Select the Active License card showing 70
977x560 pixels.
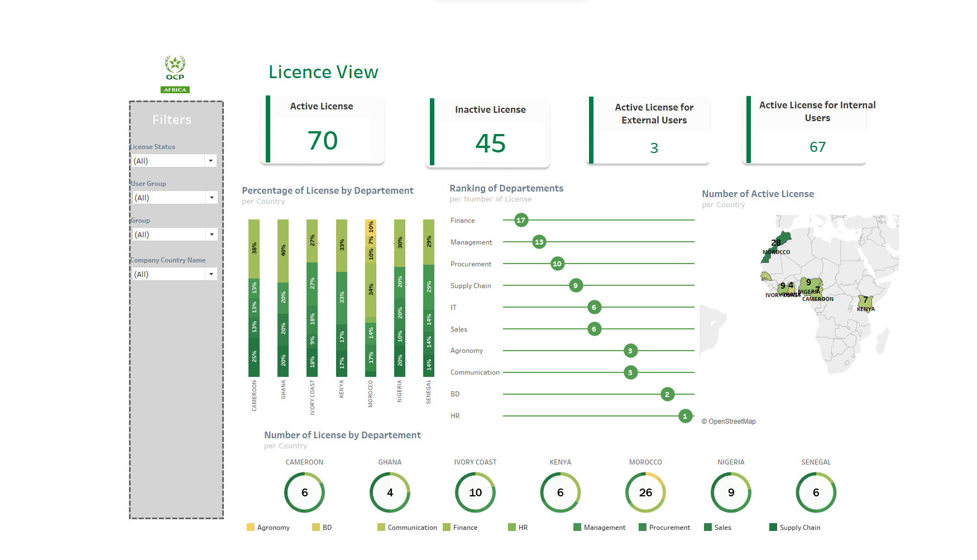point(322,130)
